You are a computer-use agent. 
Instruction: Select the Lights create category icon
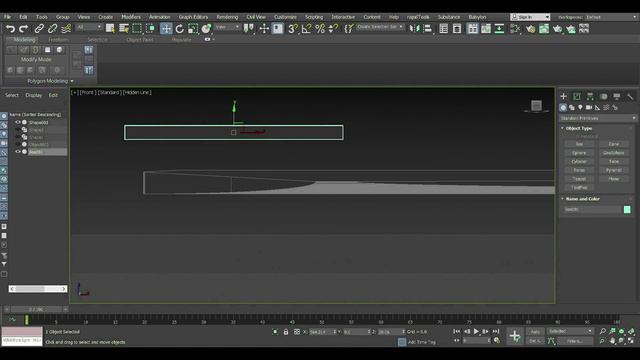tap(580, 108)
